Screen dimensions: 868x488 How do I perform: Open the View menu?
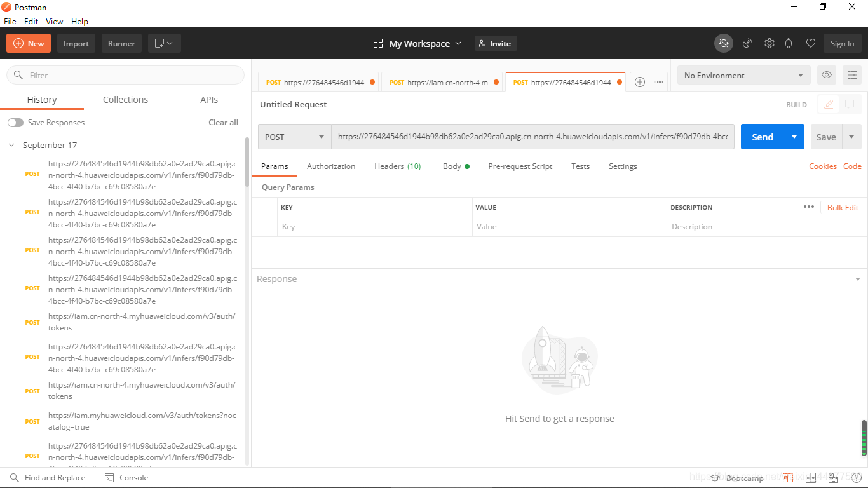55,21
